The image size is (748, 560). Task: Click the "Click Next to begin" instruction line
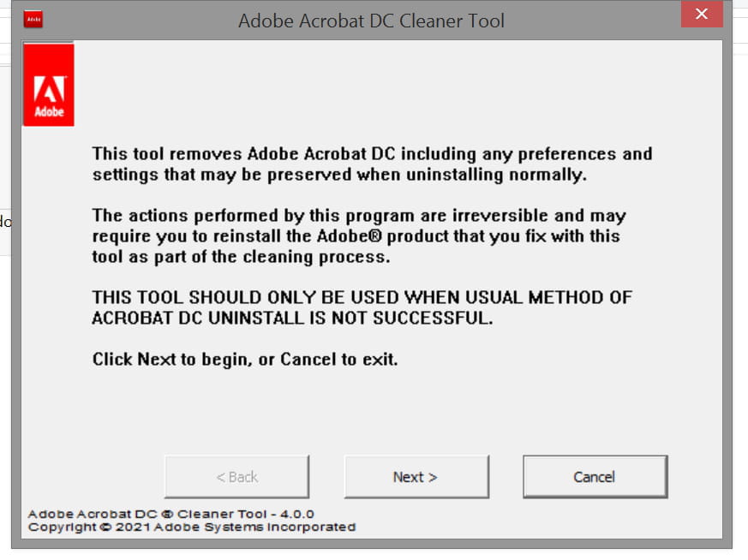click(245, 359)
